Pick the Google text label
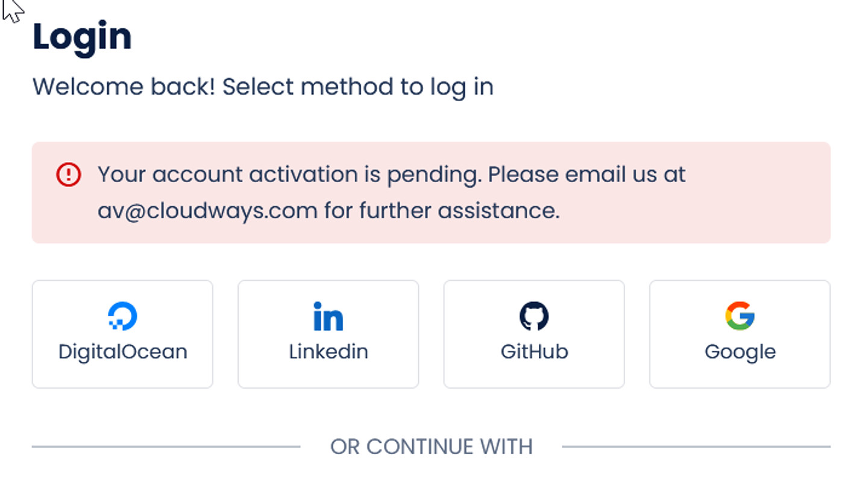Screen dimensions: 868x497 click(x=740, y=352)
